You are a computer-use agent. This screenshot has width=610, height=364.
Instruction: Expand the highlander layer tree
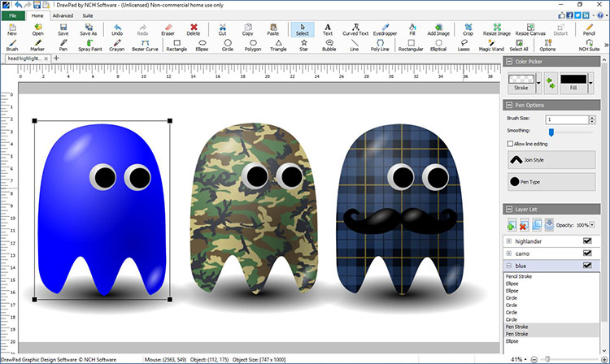tap(509, 241)
